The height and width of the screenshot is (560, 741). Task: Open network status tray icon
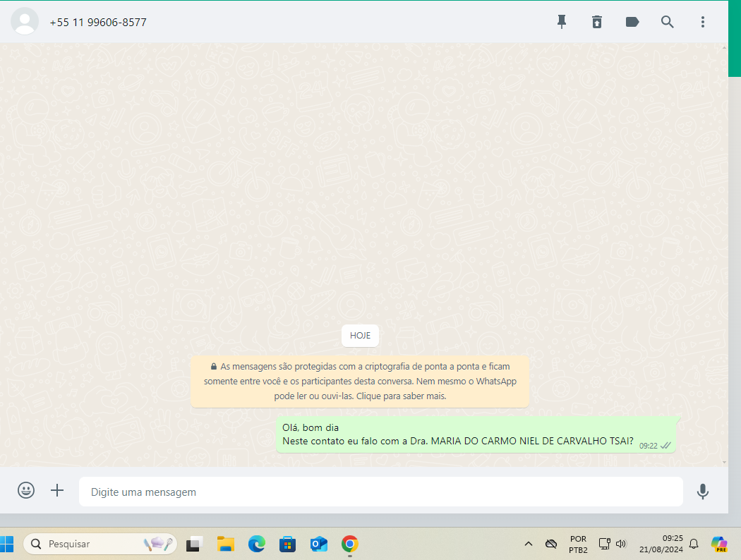604,544
